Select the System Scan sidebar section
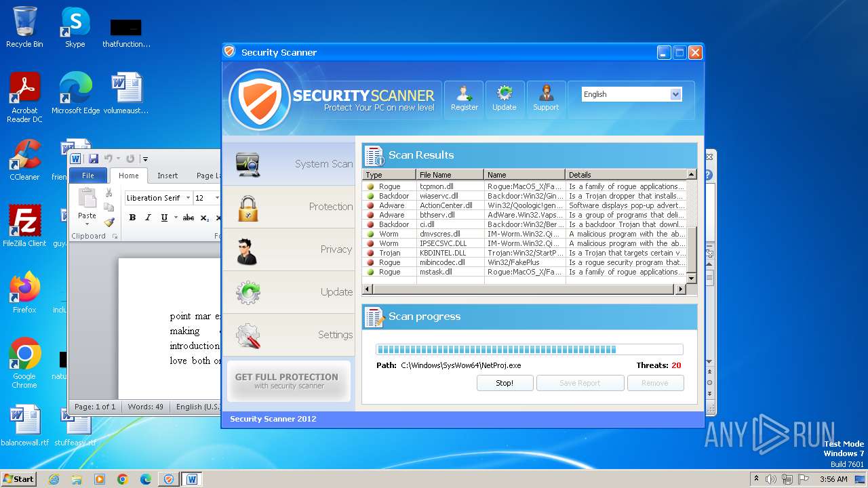The image size is (868, 488). click(x=289, y=164)
